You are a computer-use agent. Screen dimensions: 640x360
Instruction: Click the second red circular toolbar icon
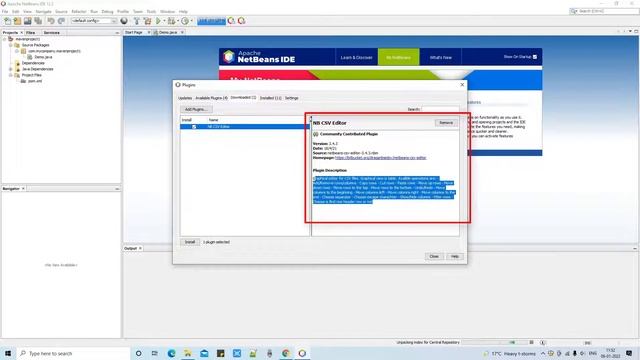pos(242,21)
